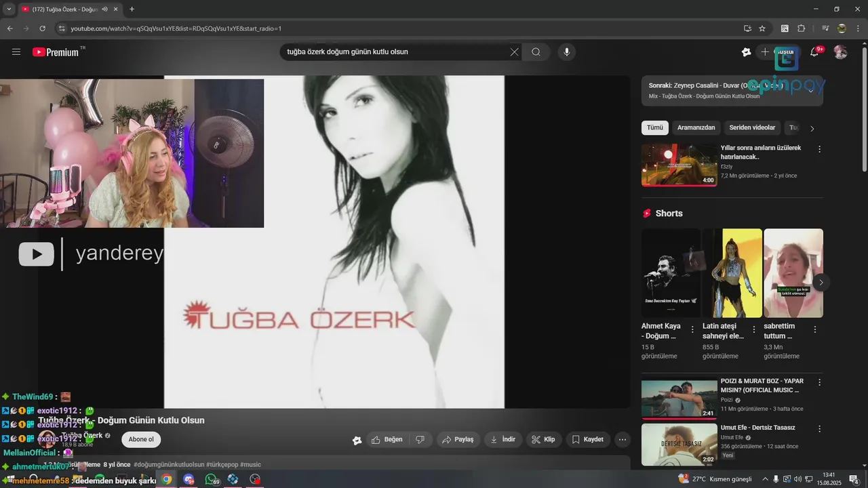Open Ahmet Kaya short

[671, 273]
